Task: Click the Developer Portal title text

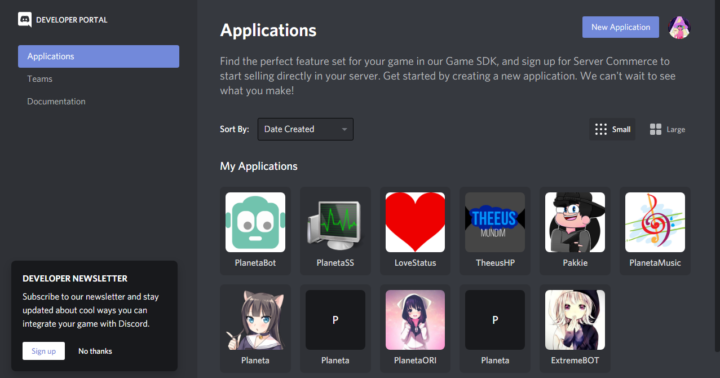Action: pos(72,20)
